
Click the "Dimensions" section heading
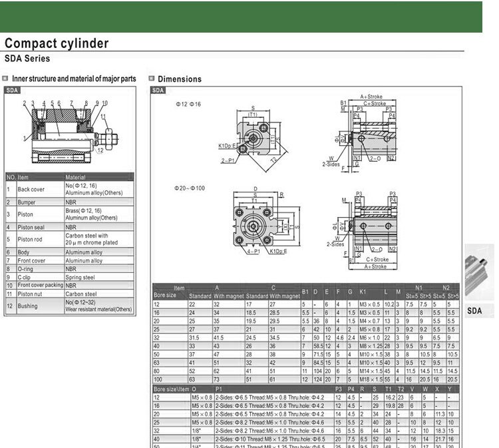point(180,79)
